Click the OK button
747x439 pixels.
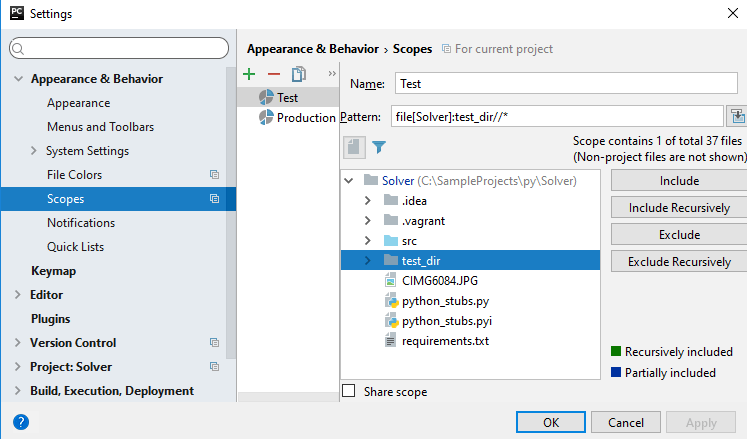[x=551, y=422]
